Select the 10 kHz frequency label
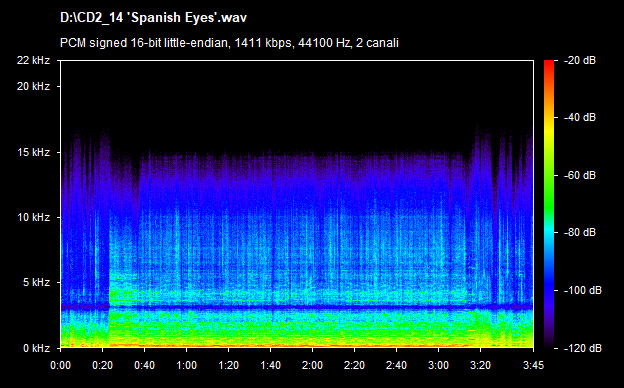 click(33, 218)
